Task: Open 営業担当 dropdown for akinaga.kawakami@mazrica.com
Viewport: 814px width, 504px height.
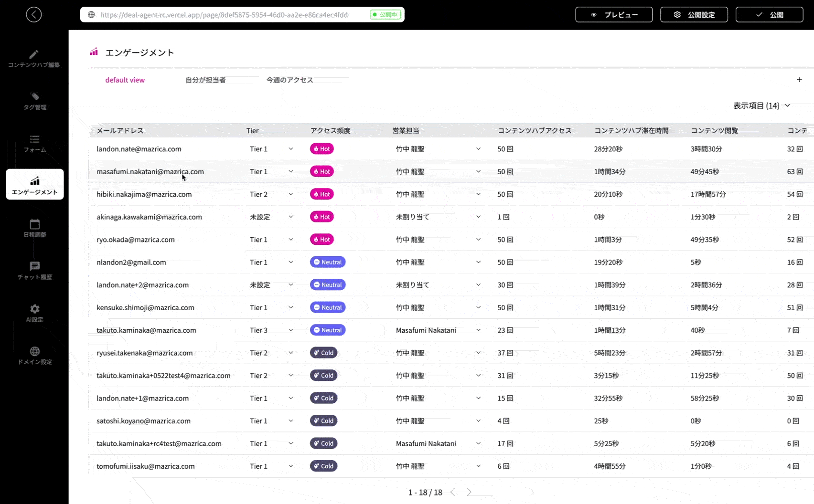Action: click(478, 217)
